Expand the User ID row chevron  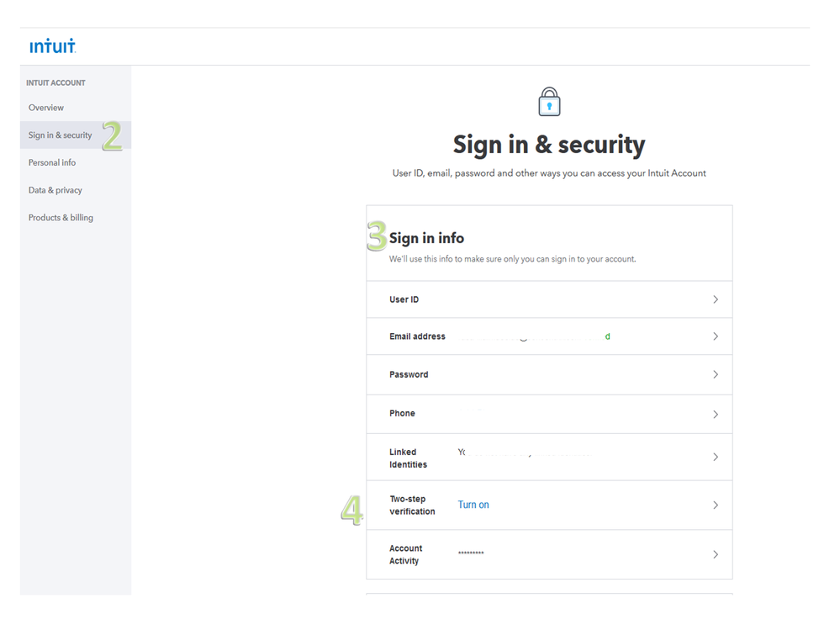tap(716, 299)
